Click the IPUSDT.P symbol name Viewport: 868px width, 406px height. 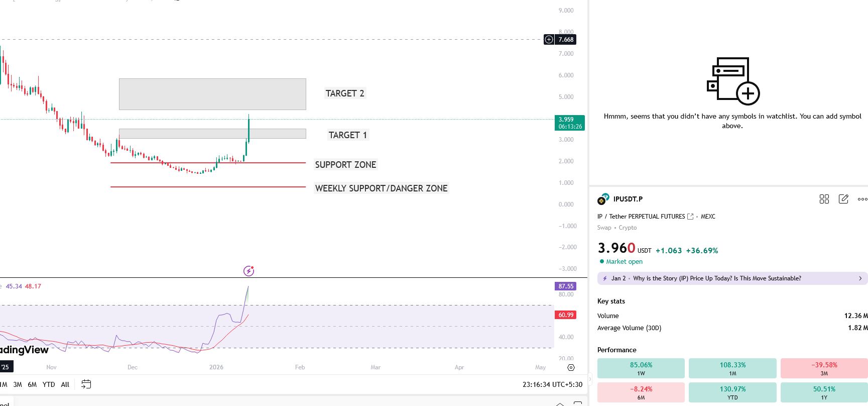point(628,199)
